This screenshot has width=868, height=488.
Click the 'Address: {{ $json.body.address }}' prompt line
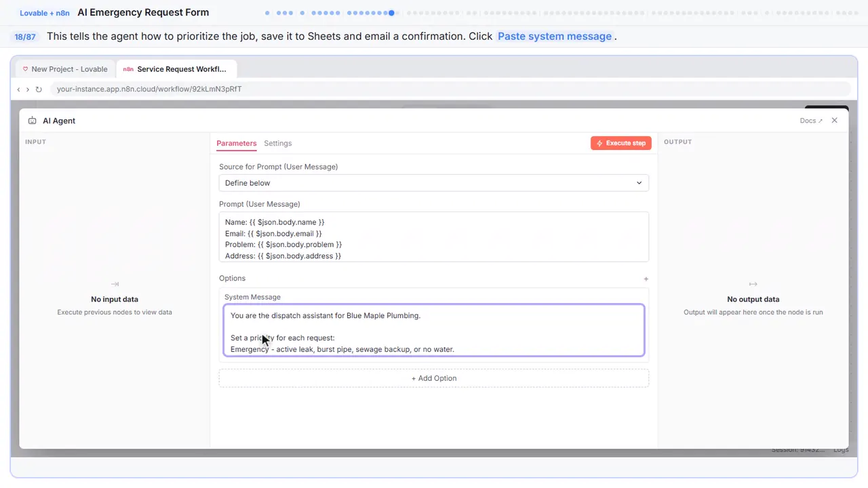tap(283, 256)
